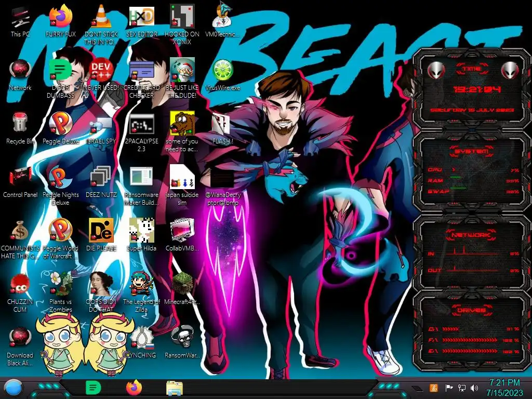Click the left alien head in TIME widget

(436, 70)
